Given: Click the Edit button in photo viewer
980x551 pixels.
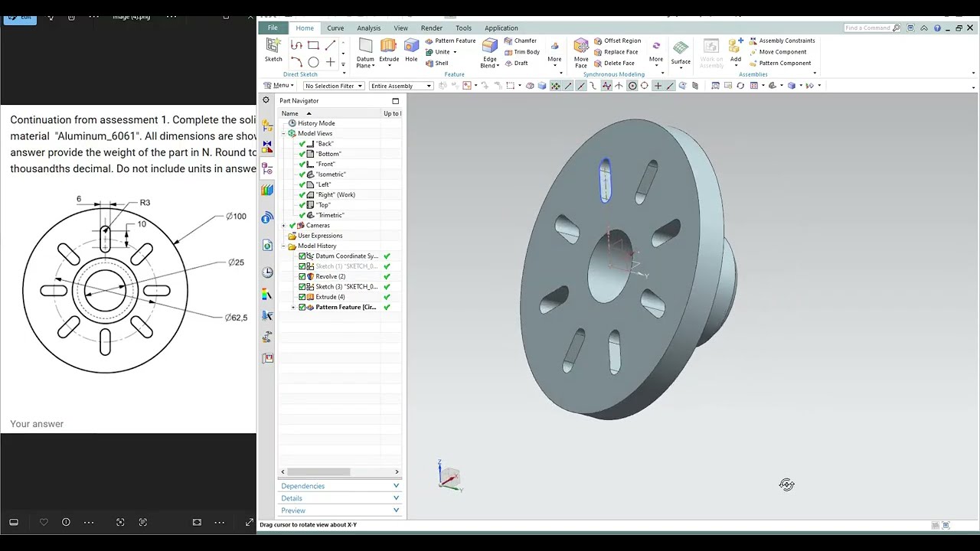Looking at the screenshot, I should click(20, 16).
